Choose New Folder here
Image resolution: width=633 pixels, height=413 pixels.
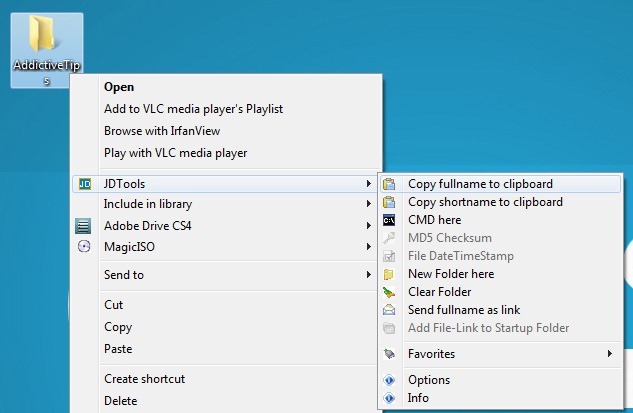501,274
